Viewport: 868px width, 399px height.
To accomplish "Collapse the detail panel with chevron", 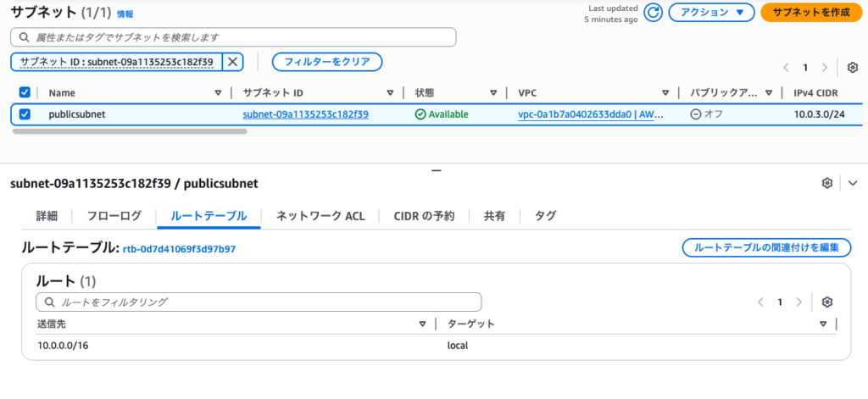I will point(852,183).
